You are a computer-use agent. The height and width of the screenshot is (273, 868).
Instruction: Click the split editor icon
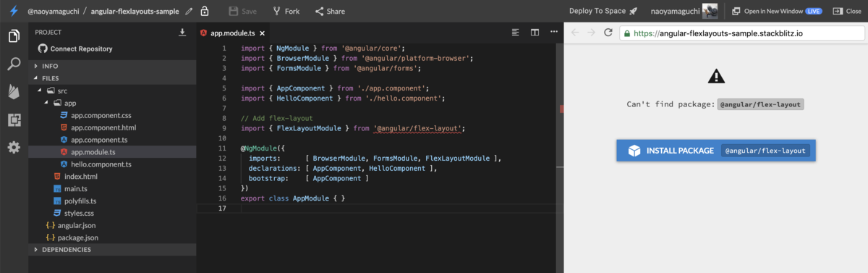pos(535,33)
